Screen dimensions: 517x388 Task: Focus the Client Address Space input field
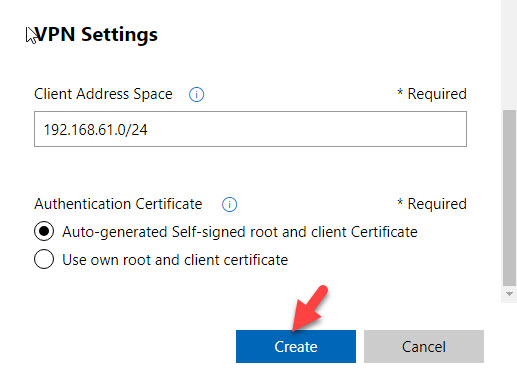(250, 129)
